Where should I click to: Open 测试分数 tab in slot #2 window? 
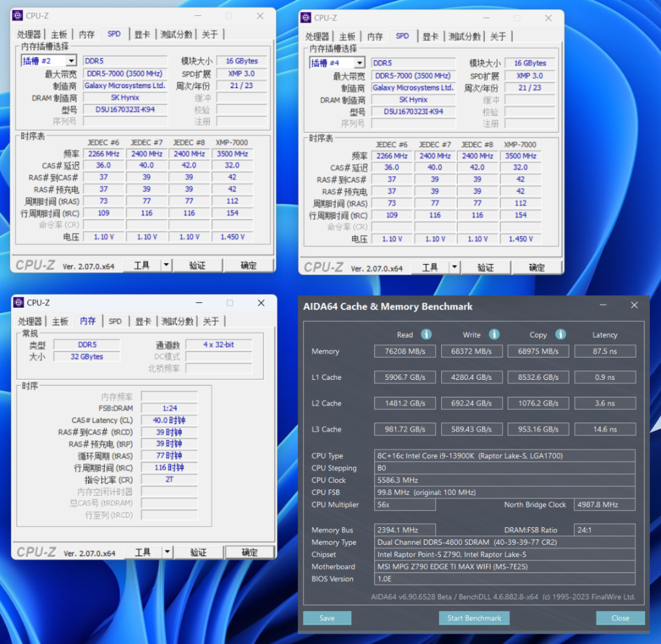click(176, 34)
